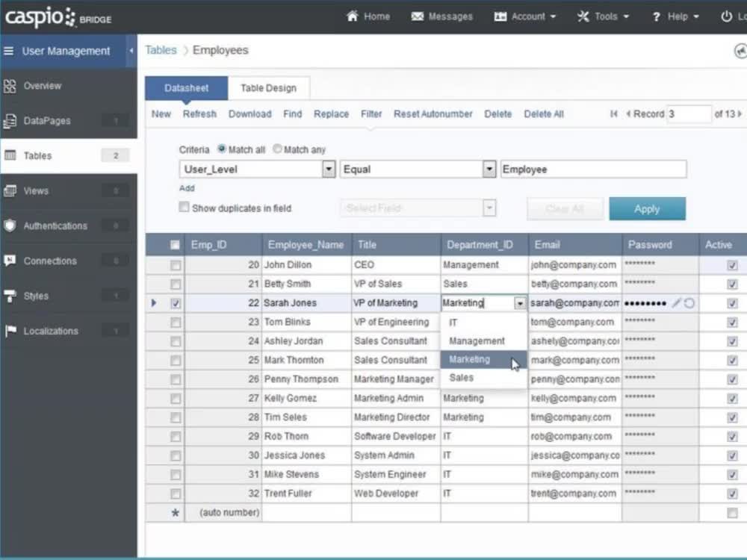Image resolution: width=747 pixels, height=560 pixels.
Task: Open Messages using the envelope icon
Action: click(441, 16)
